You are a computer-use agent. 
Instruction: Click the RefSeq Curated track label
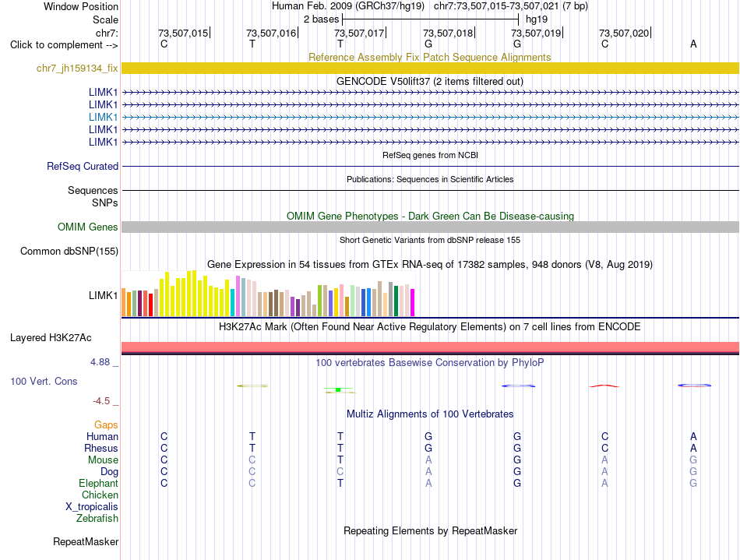(82, 166)
